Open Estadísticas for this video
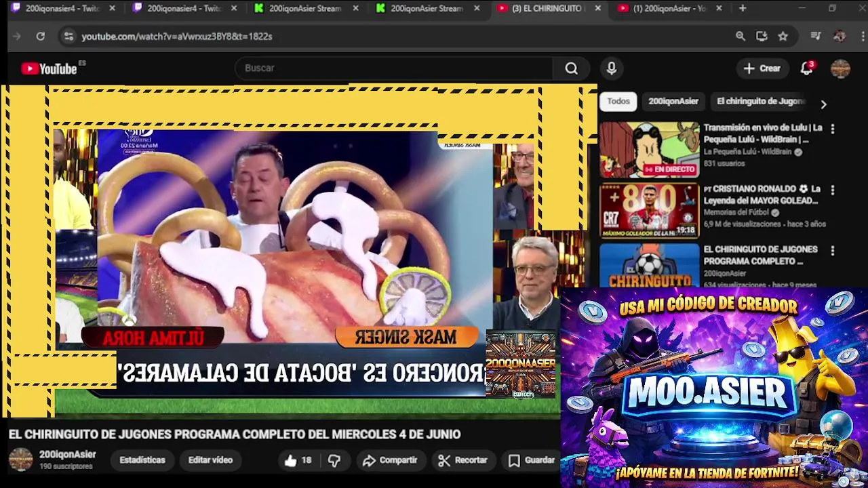The image size is (868, 488). pos(142,460)
